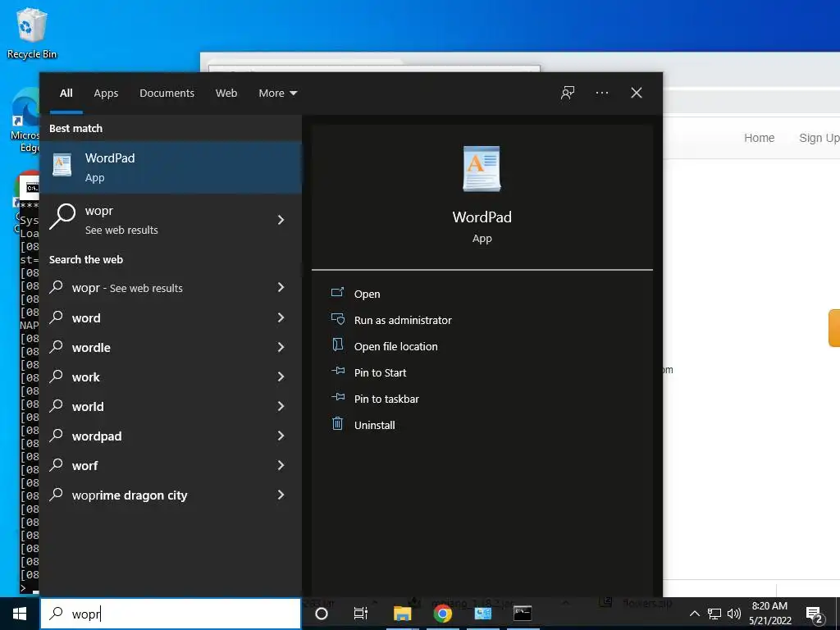
Task: Choose Open for WordPad
Action: (367, 294)
